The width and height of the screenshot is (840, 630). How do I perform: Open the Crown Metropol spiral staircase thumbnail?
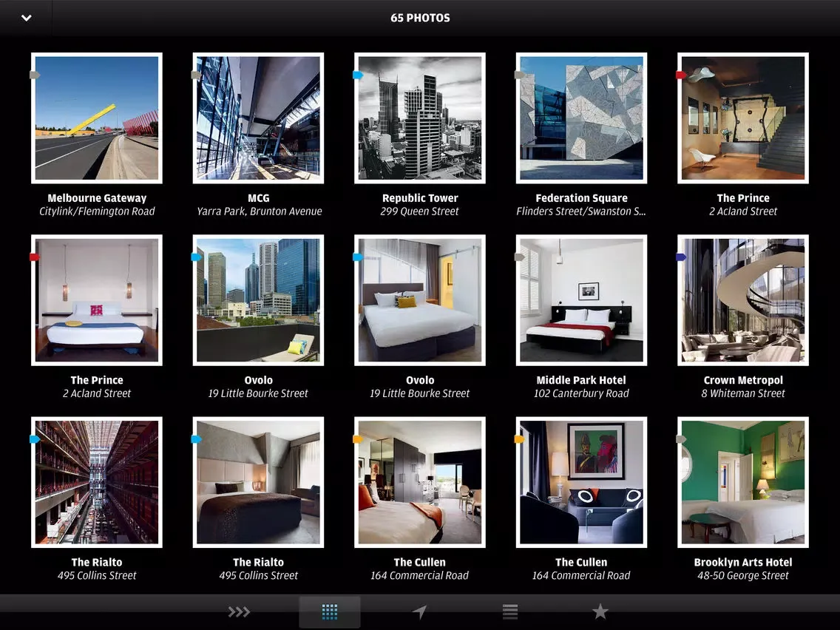(x=743, y=300)
